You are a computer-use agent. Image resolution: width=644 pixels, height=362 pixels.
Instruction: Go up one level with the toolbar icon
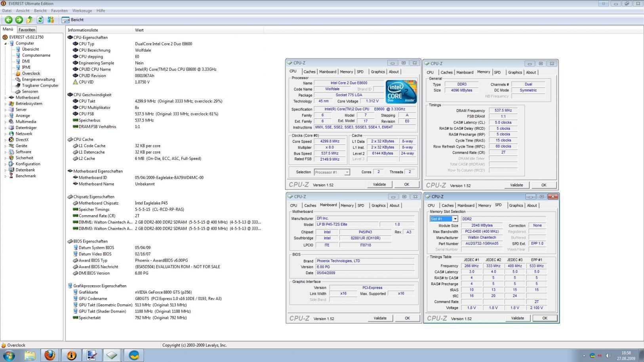pyautogui.click(x=29, y=20)
